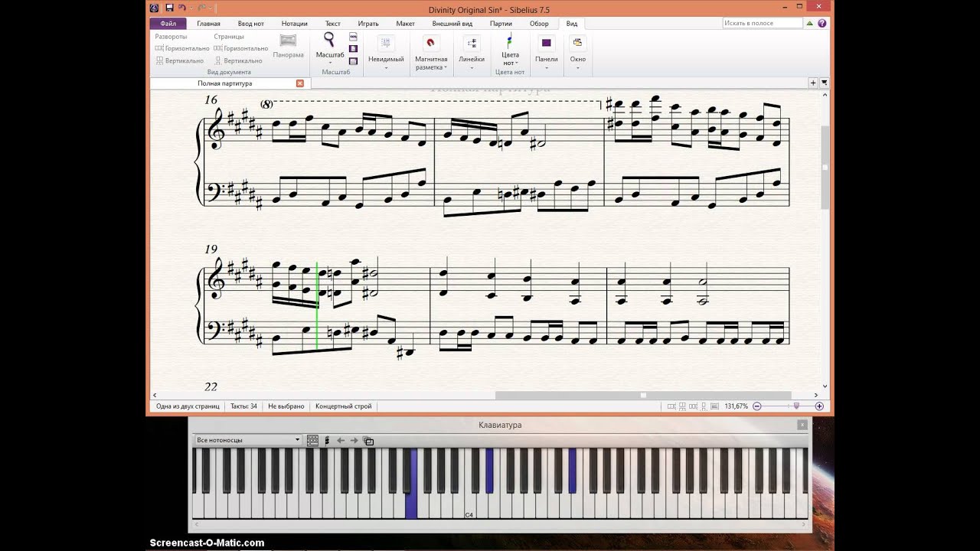The image size is (980, 551).
Task: Switch to the Макет ribbon tab
Action: pos(405,24)
